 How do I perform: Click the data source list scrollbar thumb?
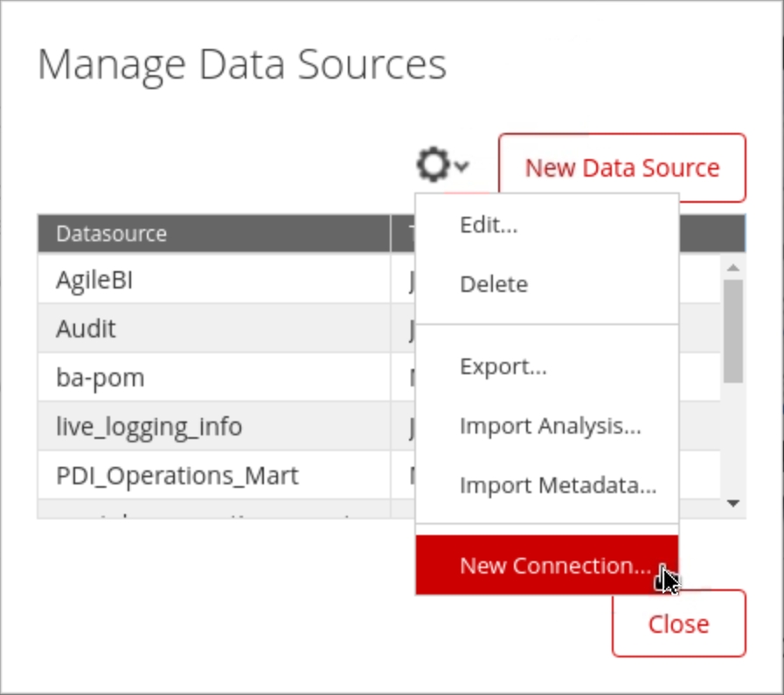[x=733, y=330]
